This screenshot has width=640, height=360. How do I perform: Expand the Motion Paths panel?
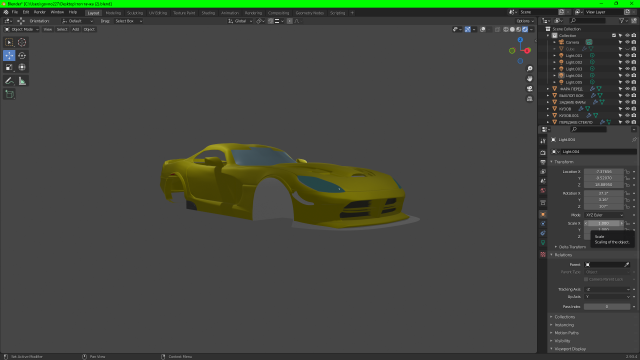(566, 333)
